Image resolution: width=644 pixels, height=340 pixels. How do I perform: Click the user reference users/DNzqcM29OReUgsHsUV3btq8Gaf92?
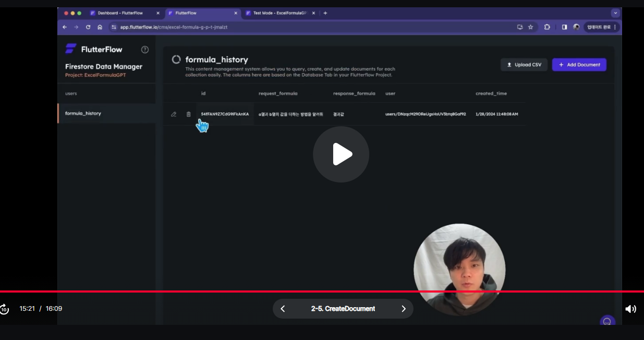tap(426, 114)
